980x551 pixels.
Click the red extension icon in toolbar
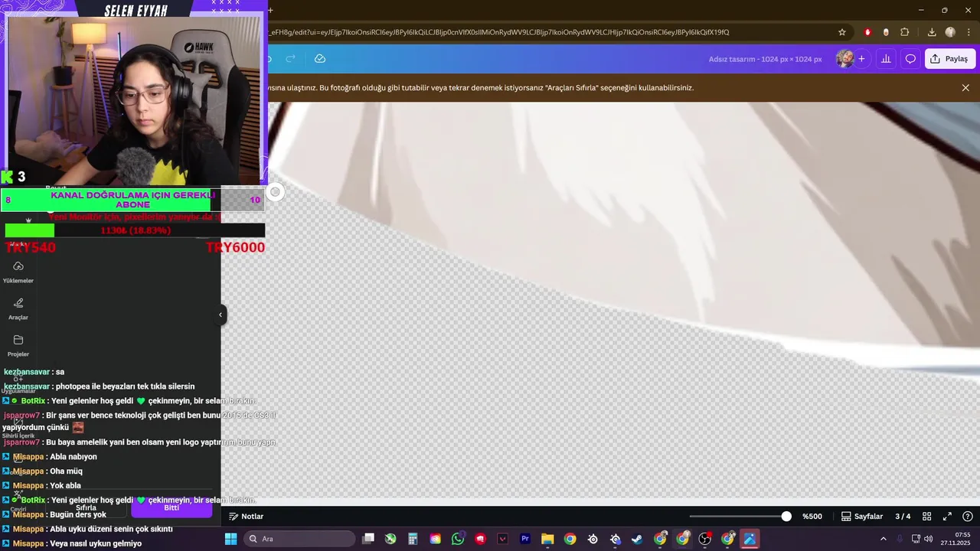click(867, 32)
